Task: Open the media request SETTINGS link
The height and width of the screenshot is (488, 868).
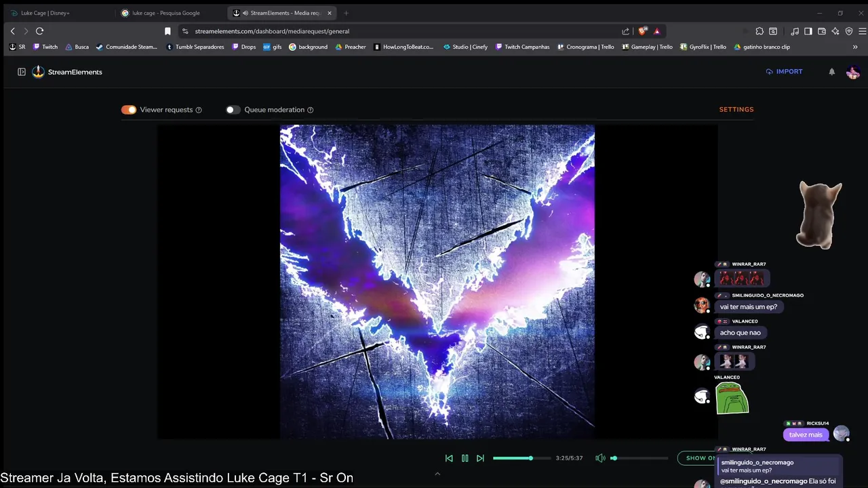Action: (736, 110)
